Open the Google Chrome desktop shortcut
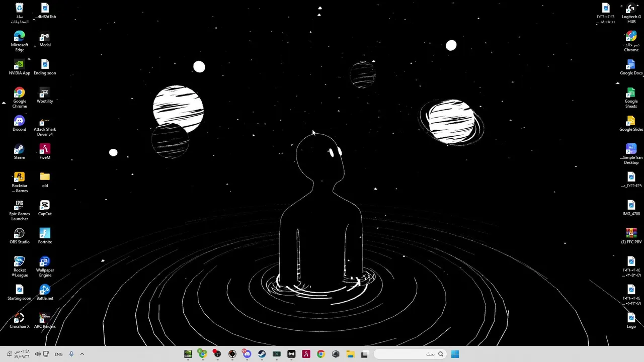The image size is (644, 362). click(x=19, y=98)
